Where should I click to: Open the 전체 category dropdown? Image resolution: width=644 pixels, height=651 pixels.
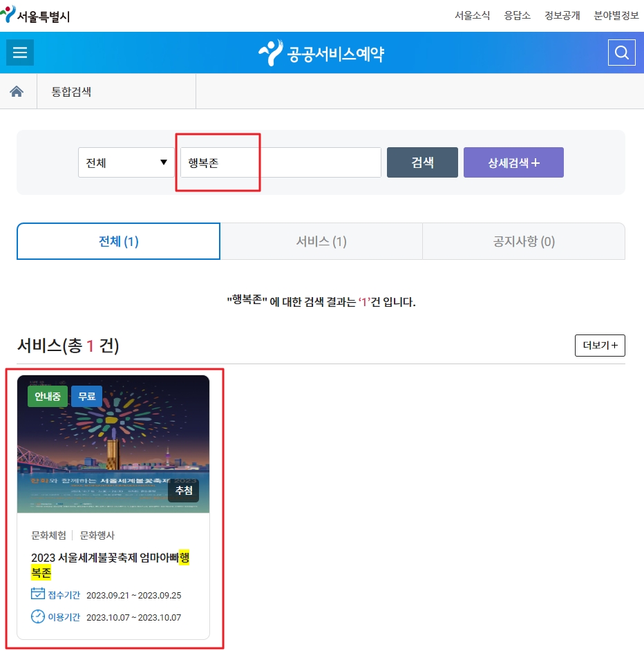point(125,162)
